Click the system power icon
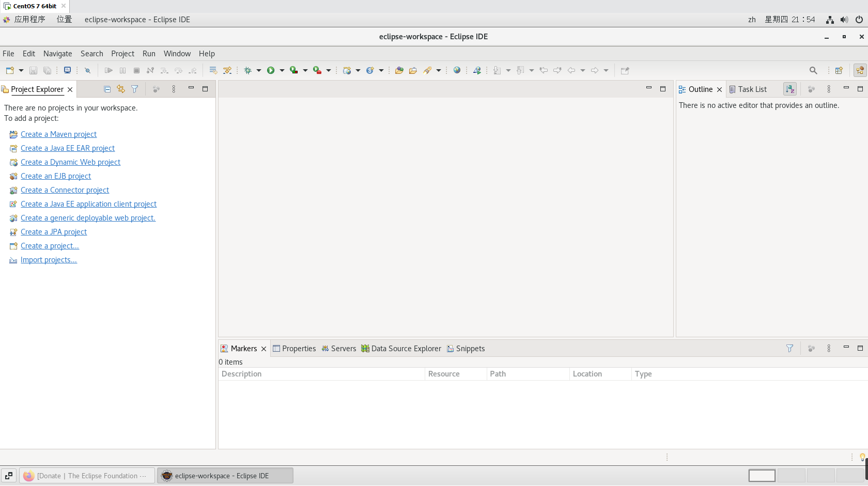 [x=859, y=20]
